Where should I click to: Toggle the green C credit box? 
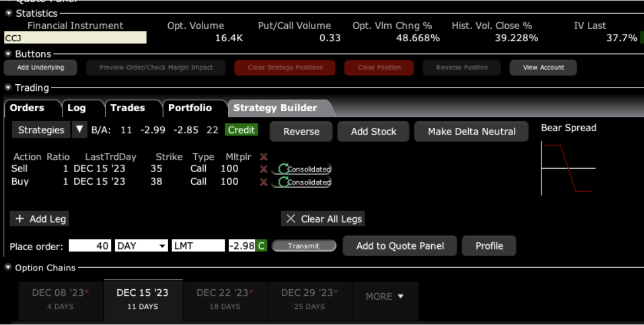(261, 246)
